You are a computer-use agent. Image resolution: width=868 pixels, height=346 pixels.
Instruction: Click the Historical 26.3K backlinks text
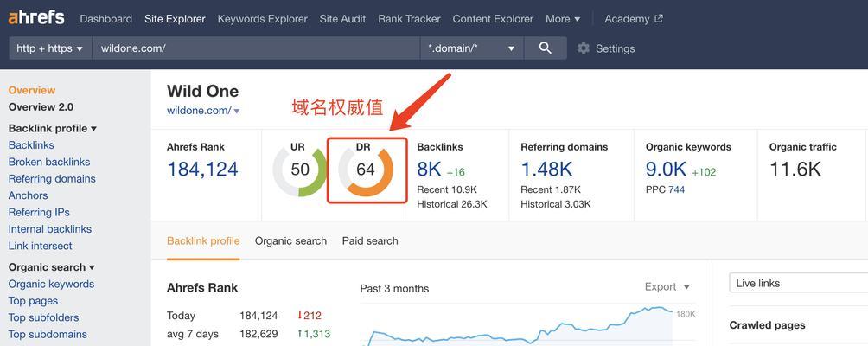451,204
